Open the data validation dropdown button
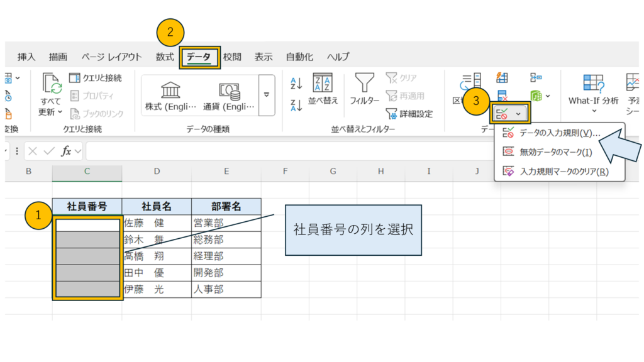 click(x=518, y=114)
